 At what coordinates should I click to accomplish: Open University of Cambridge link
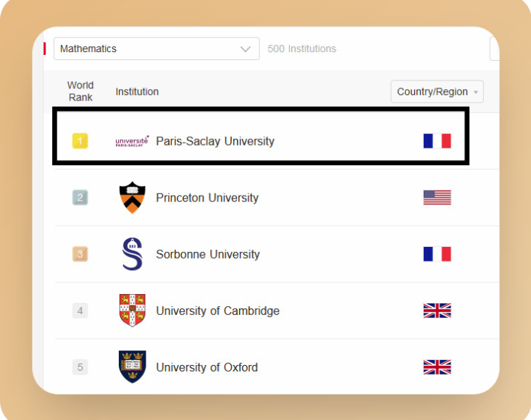click(217, 311)
